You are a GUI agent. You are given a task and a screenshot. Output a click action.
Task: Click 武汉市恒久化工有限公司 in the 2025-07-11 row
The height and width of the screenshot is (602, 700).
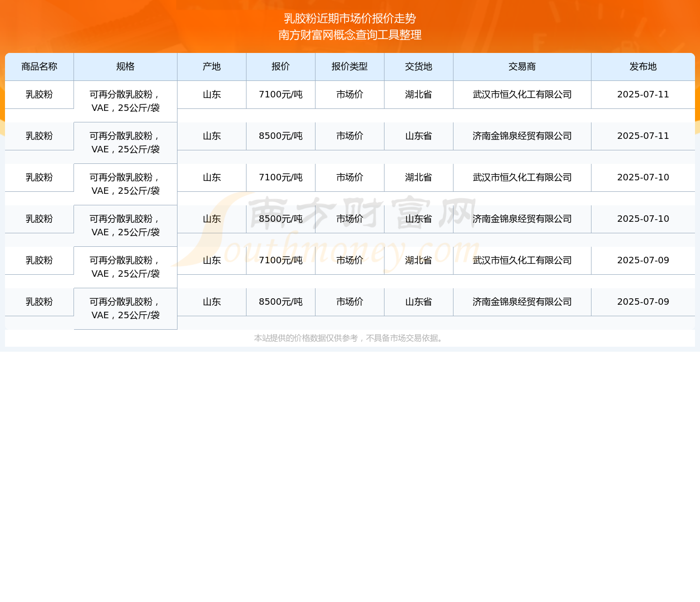point(522,94)
